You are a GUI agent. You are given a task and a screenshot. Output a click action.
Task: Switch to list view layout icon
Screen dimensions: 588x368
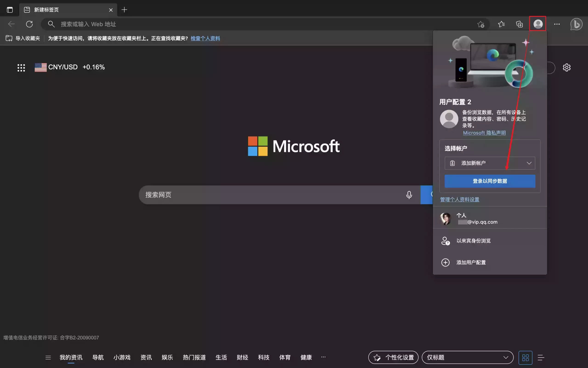541,357
